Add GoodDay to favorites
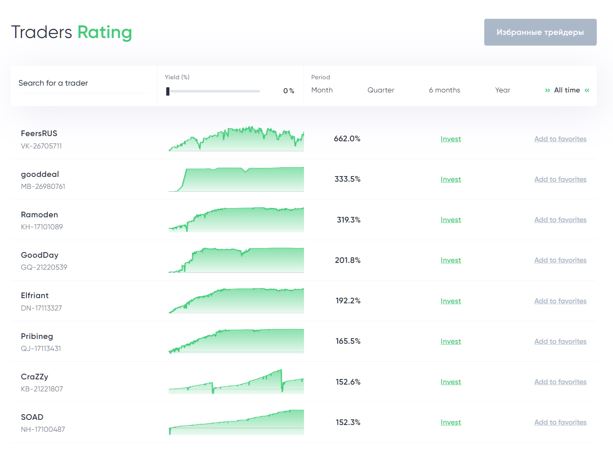 point(560,260)
